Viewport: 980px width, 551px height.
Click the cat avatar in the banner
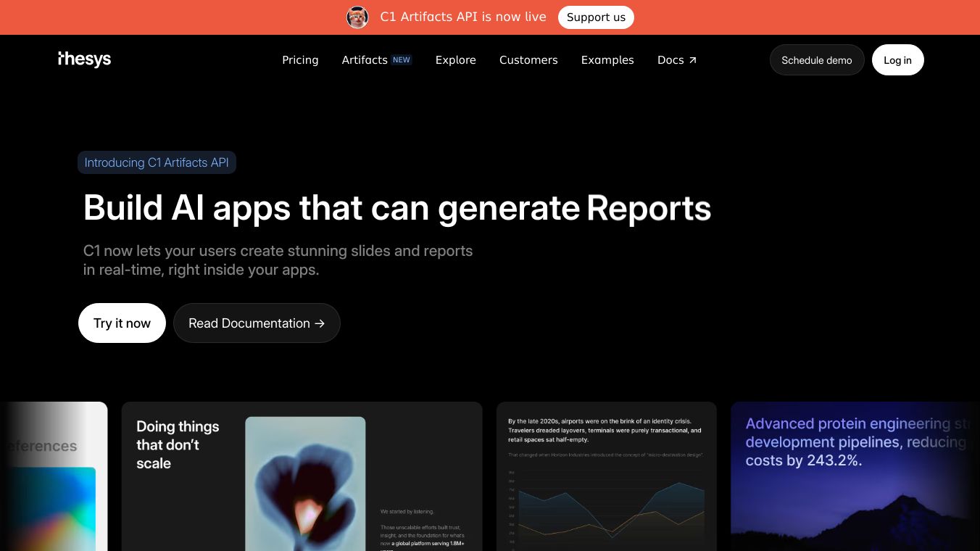click(357, 17)
